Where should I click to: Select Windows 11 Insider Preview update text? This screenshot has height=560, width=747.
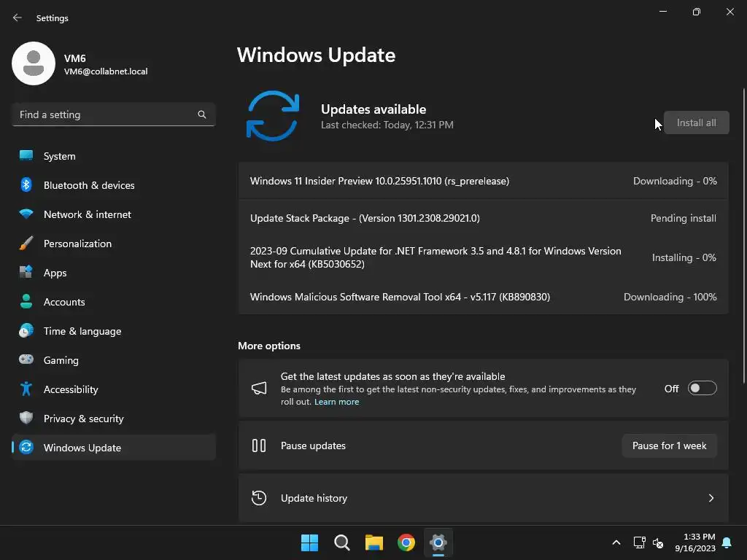379,181
